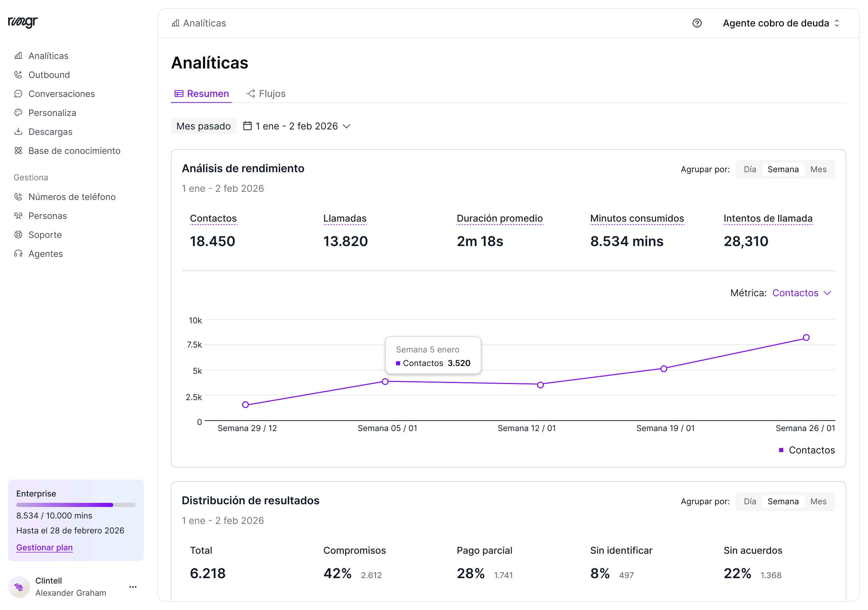The height and width of the screenshot is (610, 868).
Task: Click the Mes pasado button
Action: (x=203, y=126)
